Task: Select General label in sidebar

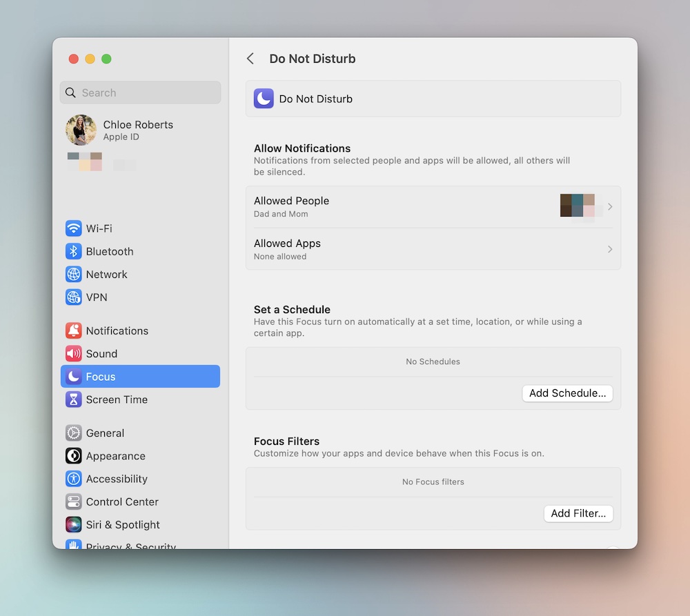Action: [105, 433]
